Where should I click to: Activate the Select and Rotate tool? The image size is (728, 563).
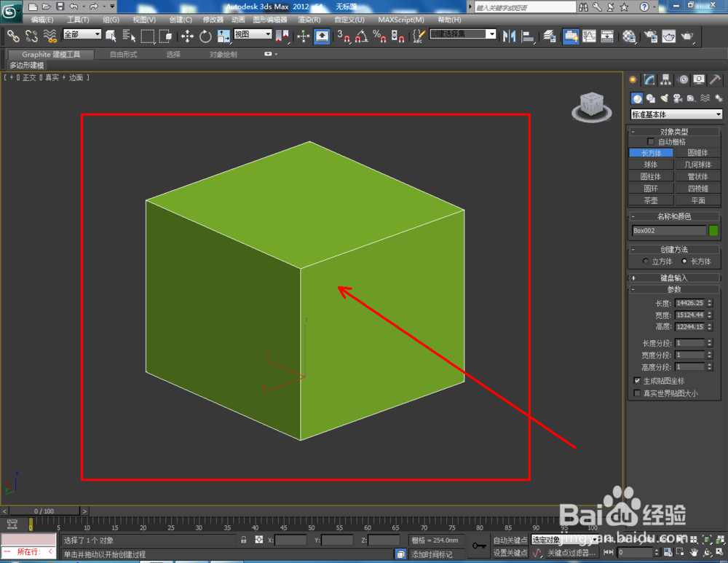pos(205,36)
